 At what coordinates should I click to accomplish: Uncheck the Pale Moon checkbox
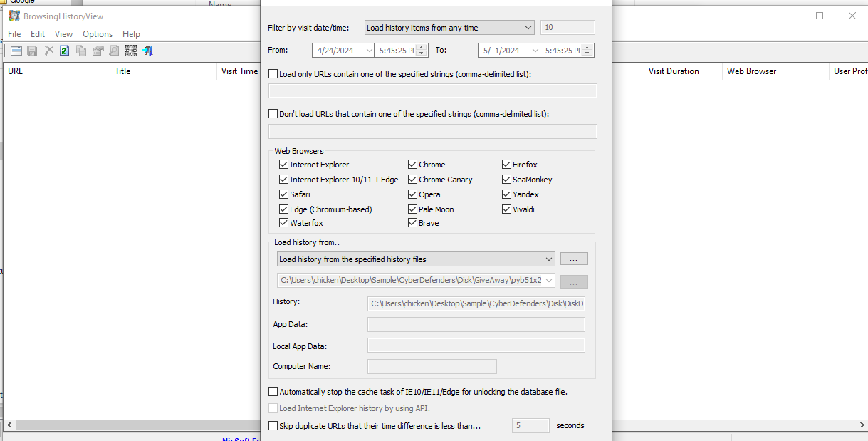point(413,209)
